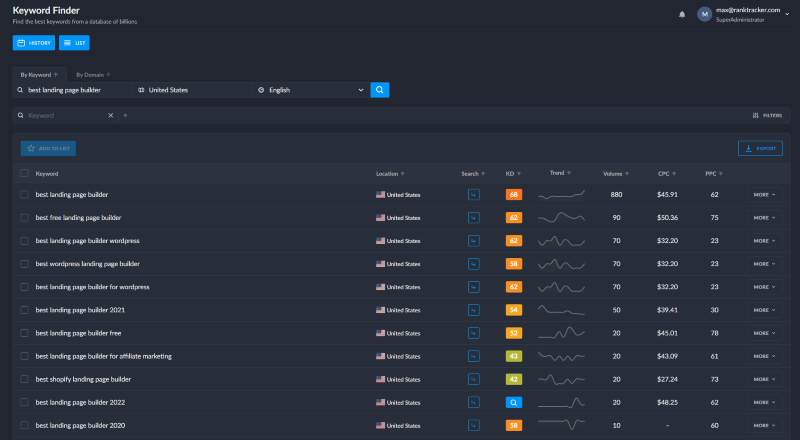Screen dimensions: 800x440
Task: Click KD badge 43 for affiliate marketing keyword
Action: pos(513,356)
